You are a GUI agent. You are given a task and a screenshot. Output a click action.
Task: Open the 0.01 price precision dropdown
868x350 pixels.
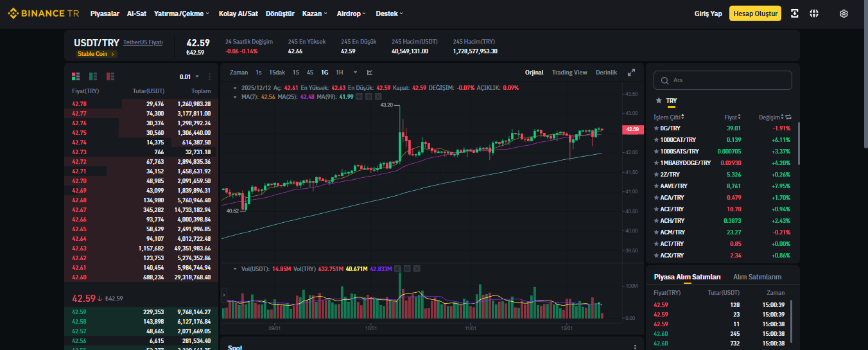coord(189,76)
